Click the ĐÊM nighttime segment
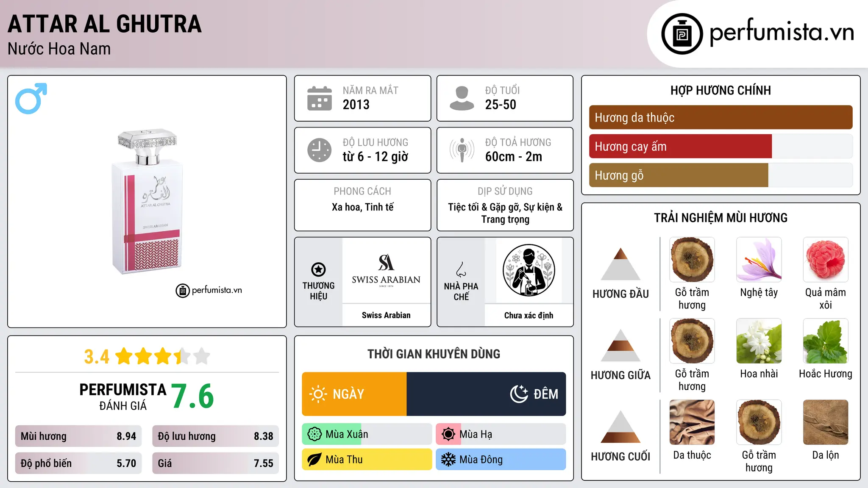Viewport: 868px width, 488px height. point(486,394)
